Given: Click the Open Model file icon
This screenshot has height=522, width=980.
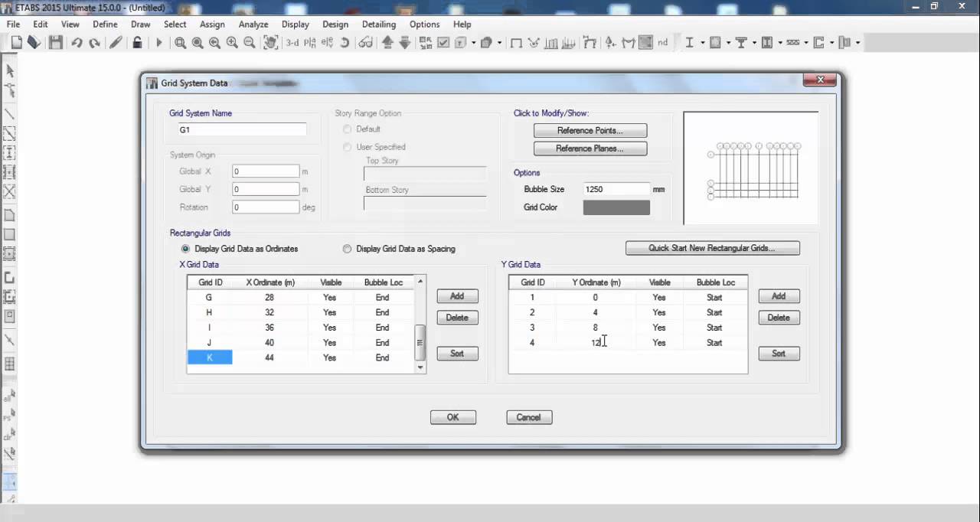Looking at the screenshot, I should (x=34, y=43).
